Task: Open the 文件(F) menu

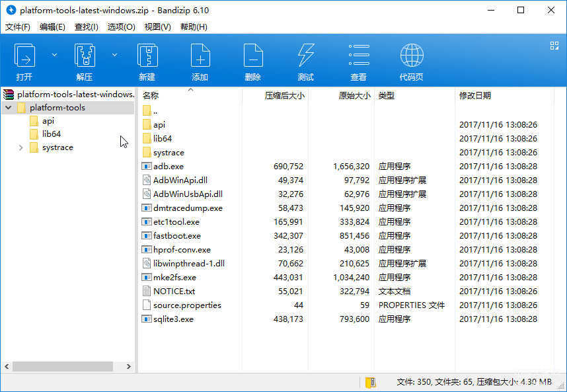Action: tap(18, 27)
